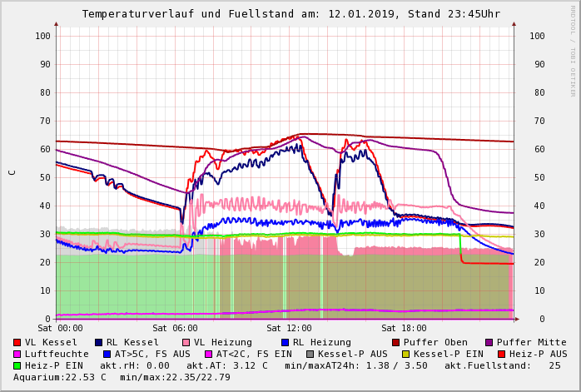Select the green Heiz-P EIN swatch
Screen dimensions: 581x392
17,365
